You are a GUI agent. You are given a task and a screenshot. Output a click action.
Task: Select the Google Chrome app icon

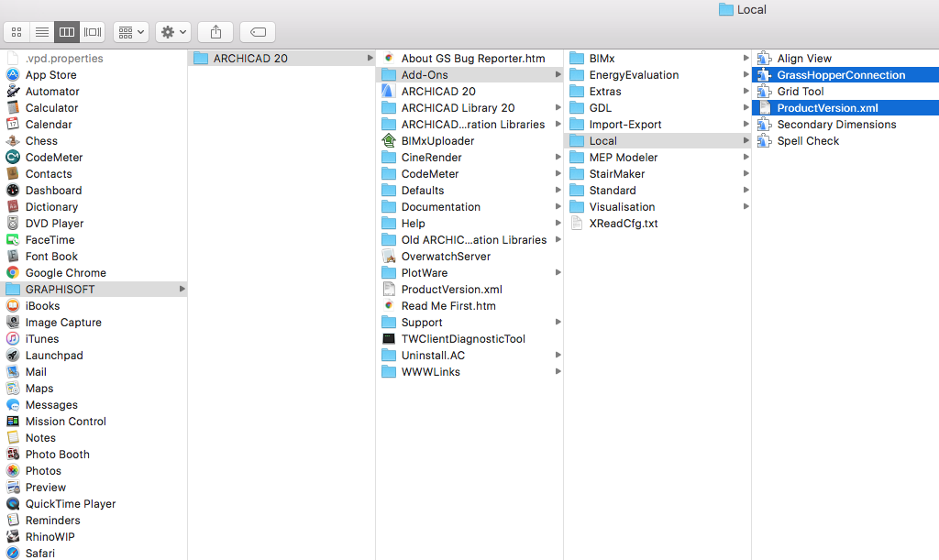tap(13, 273)
